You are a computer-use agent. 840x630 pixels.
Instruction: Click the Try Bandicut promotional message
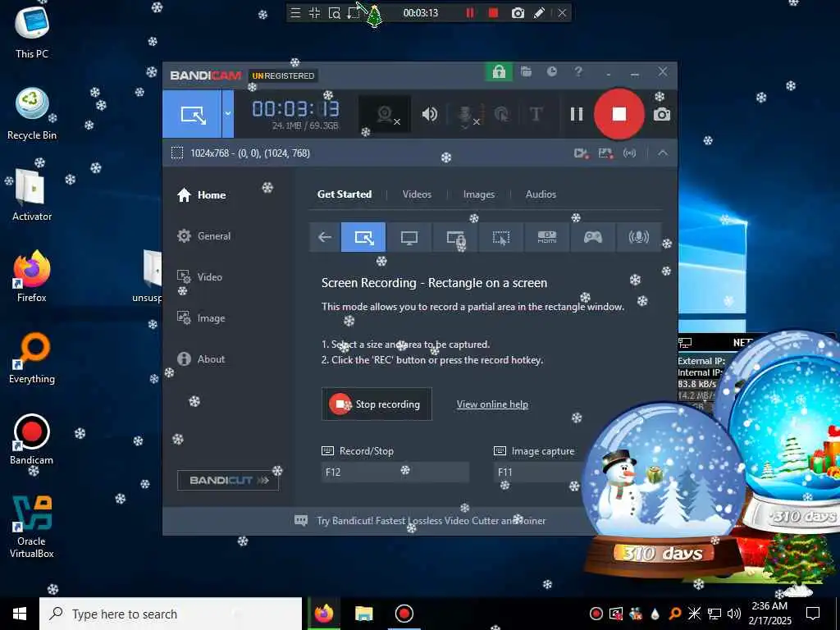click(420, 521)
